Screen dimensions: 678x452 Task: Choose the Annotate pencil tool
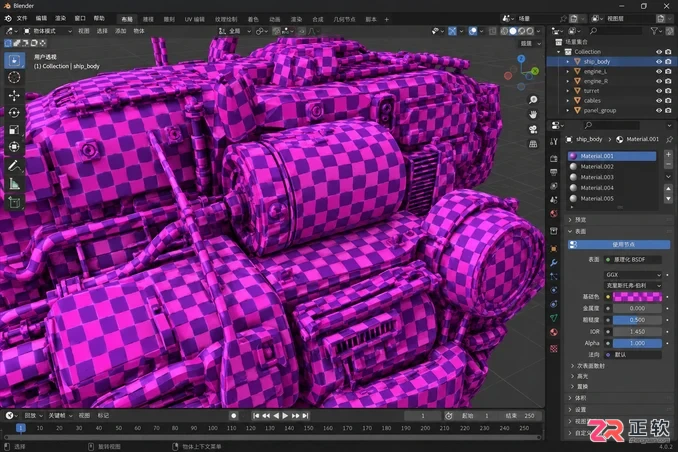[14, 166]
